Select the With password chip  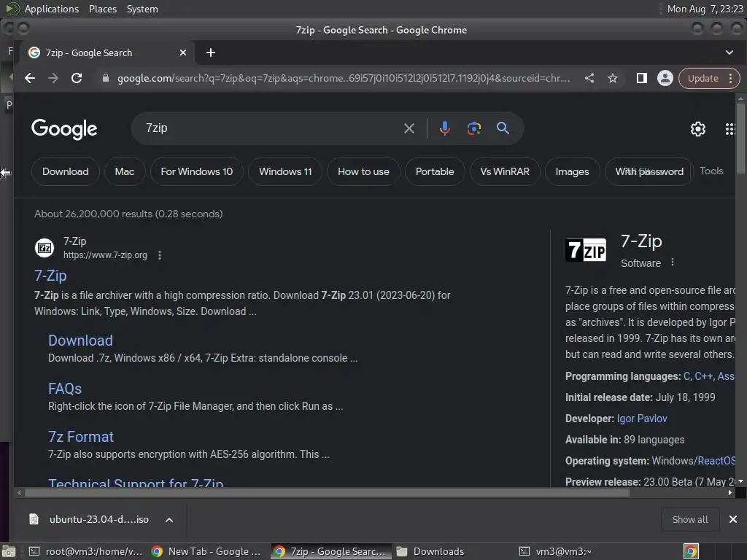(x=649, y=171)
